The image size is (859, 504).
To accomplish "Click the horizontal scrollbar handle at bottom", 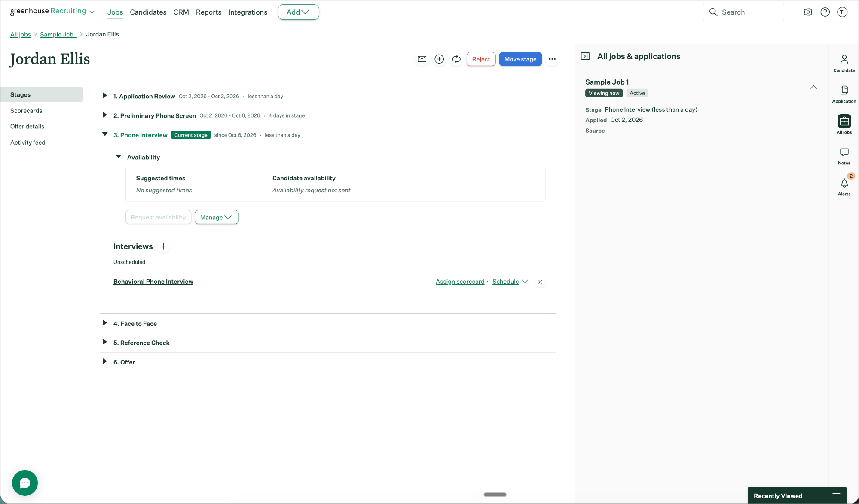I will (495, 495).
